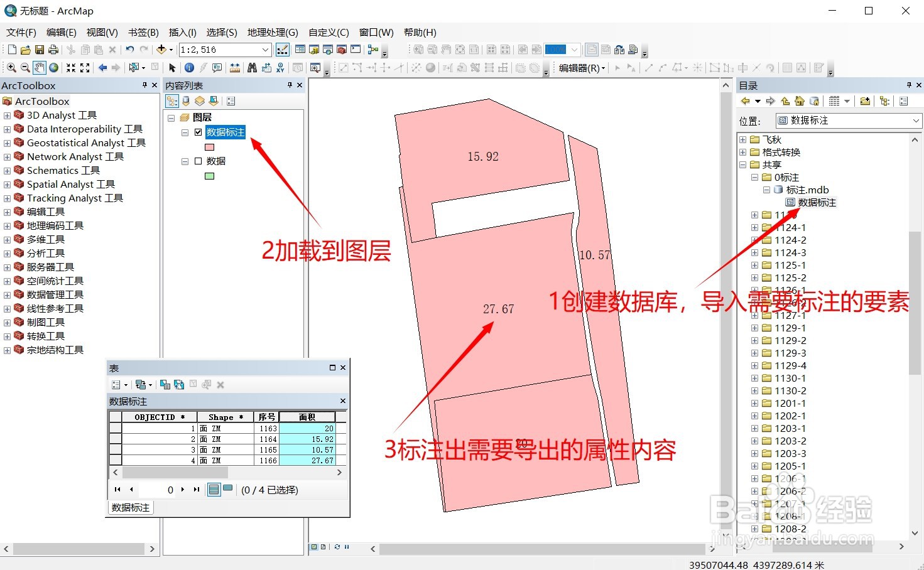This screenshot has width=924, height=570.
Task: Undo the last action
Action: [130, 50]
